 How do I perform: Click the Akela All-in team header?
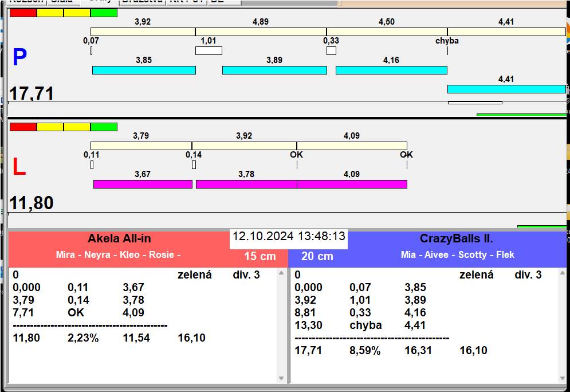pos(119,238)
